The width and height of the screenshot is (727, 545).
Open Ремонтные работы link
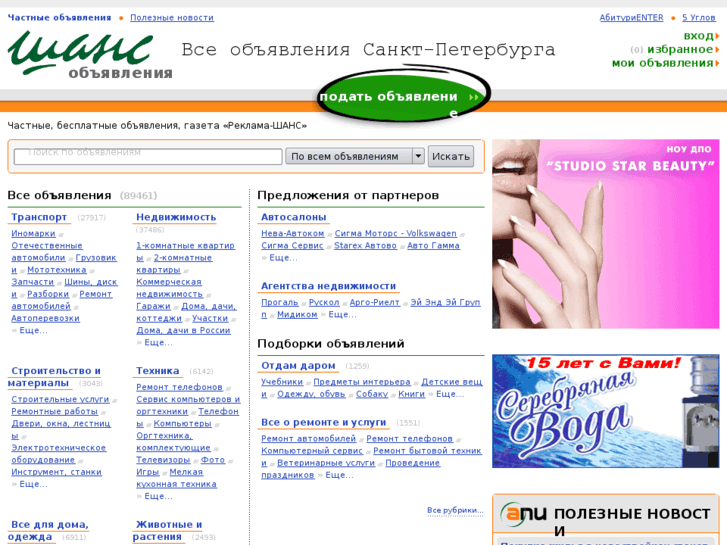(x=55, y=411)
